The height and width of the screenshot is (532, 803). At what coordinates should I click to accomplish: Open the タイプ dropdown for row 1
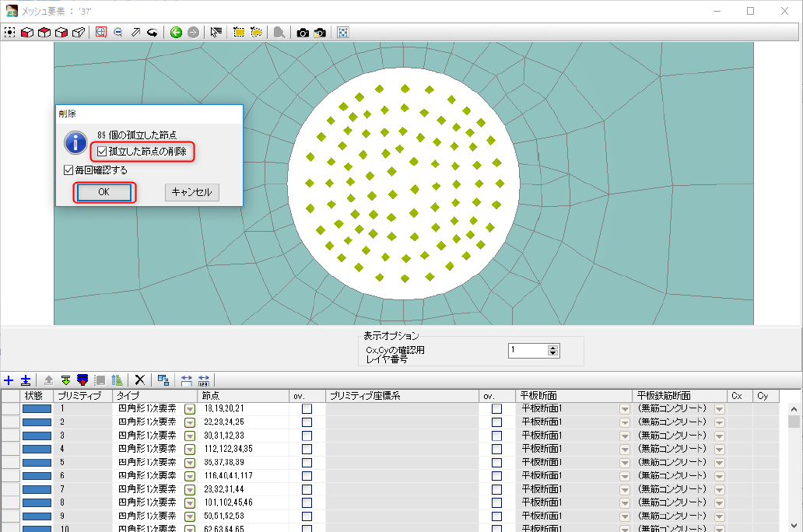[x=189, y=409]
